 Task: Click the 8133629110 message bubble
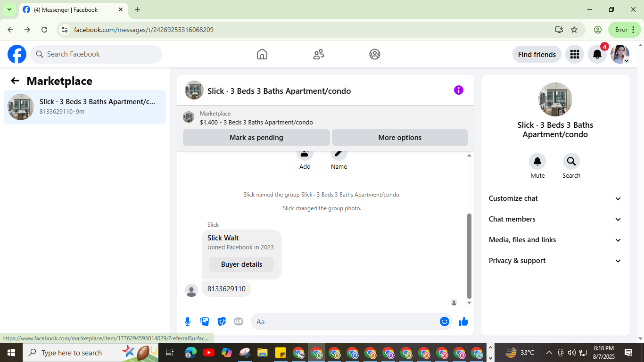tap(226, 289)
